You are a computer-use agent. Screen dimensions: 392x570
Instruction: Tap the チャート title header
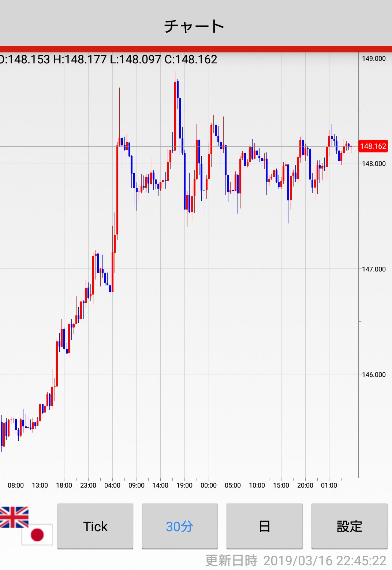194,26
